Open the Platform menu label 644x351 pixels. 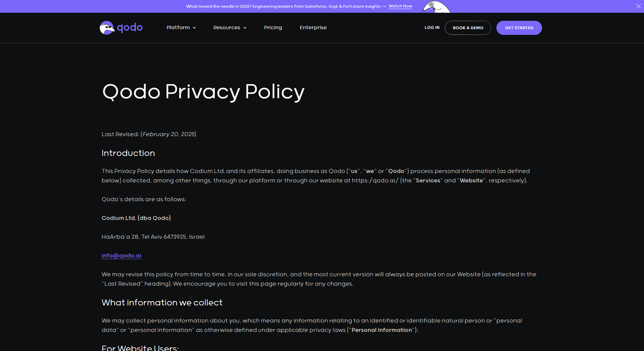178,27
